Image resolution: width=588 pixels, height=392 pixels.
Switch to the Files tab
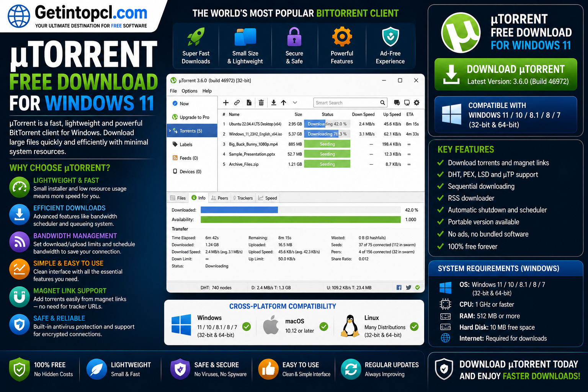click(178, 198)
